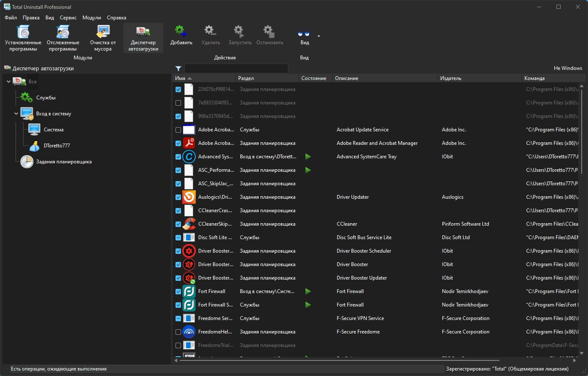This screenshot has height=376, width=588.
Task: Click the horizontal scrollbar of the list
Action: pos(340,360)
